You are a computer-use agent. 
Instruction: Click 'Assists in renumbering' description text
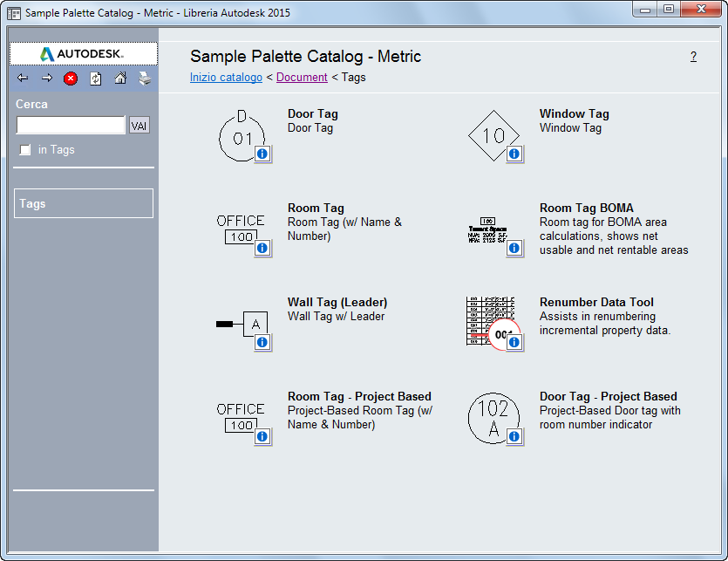point(597,316)
